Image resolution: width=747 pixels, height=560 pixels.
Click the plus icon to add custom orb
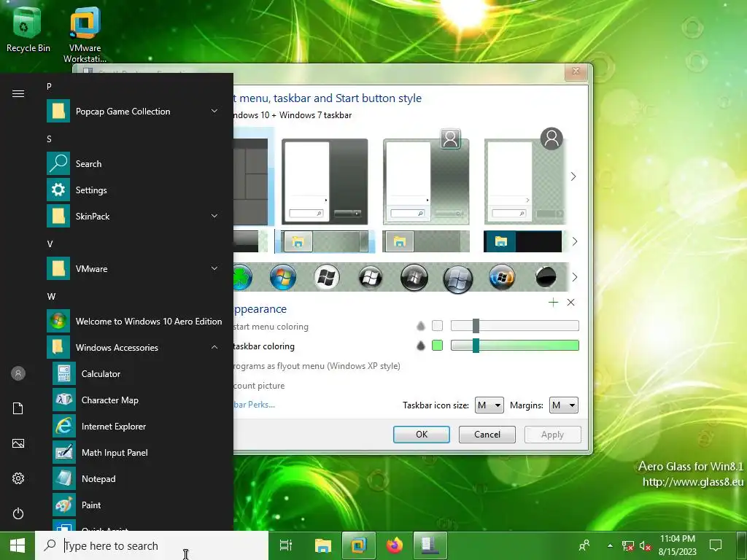click(553, 303)
